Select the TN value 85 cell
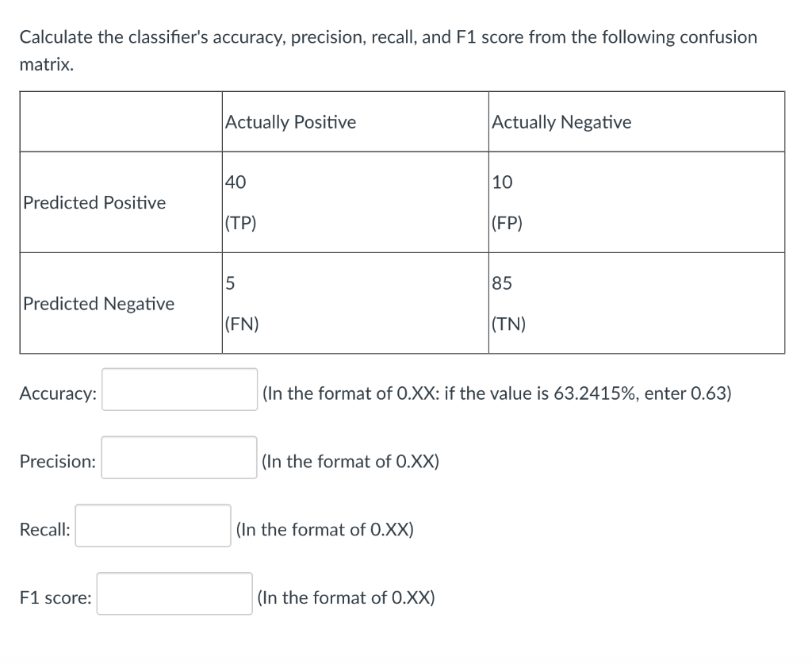Screen dimensions: 812x664 [502, 282]
